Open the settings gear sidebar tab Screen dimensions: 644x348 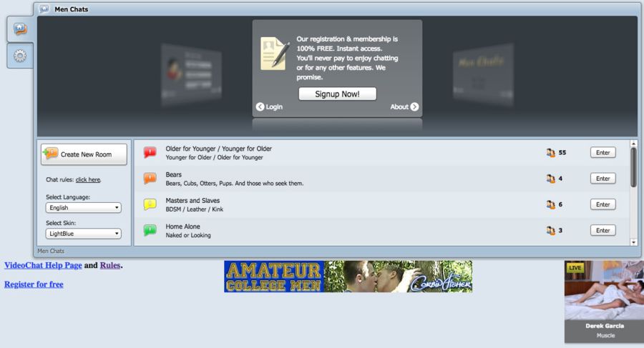click(x=20, y=56)
